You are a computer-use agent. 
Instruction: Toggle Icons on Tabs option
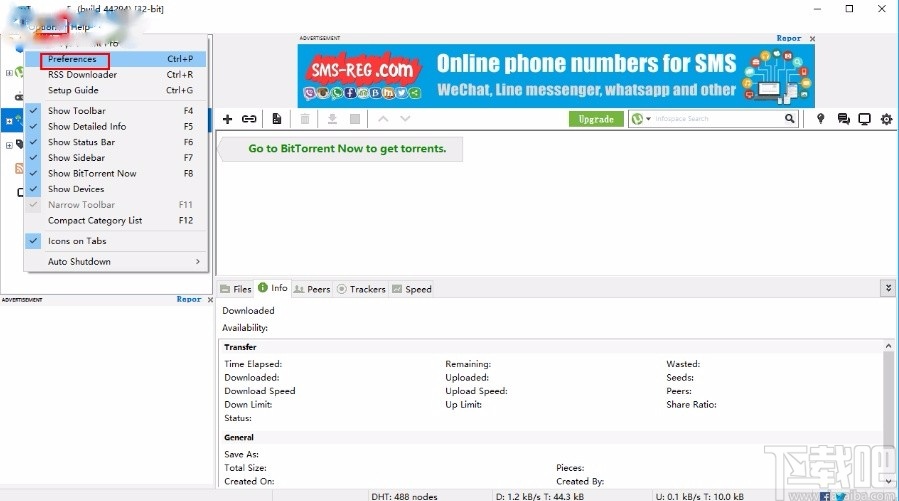coord(77,241)
